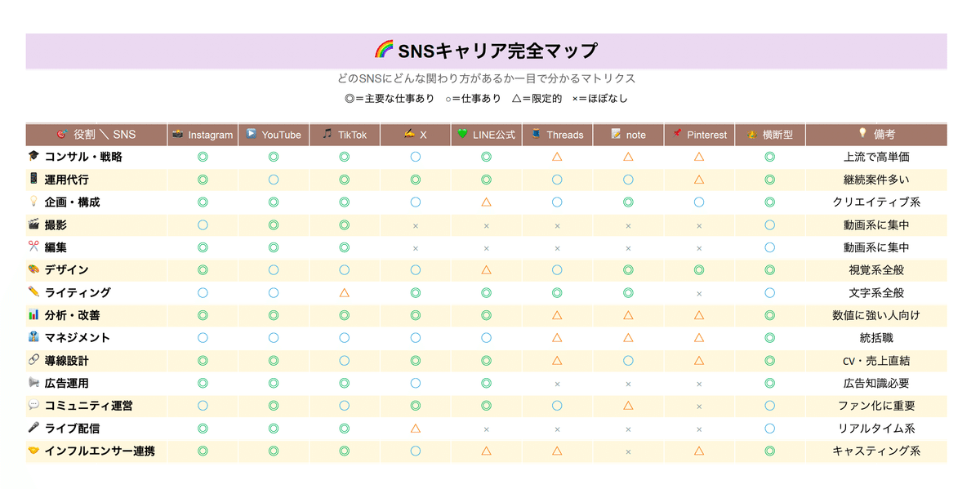Click the orange triangle for ライブ配信 under X
The height and width of the screenshot is (489, 980).
(x=416, y=428)
